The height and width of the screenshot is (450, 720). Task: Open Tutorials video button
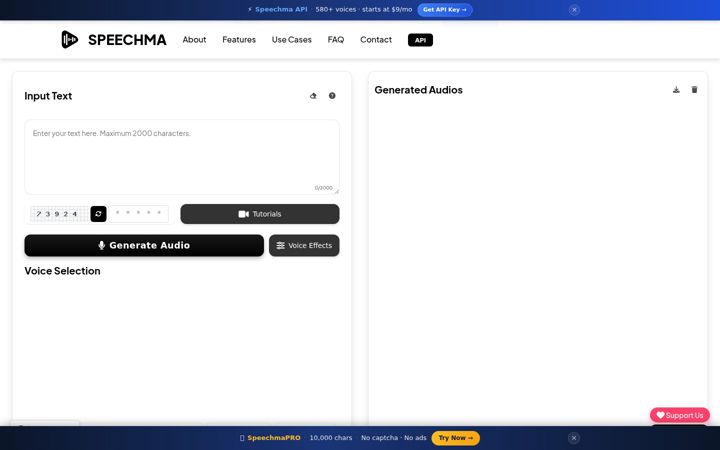[x=260, y=214]
